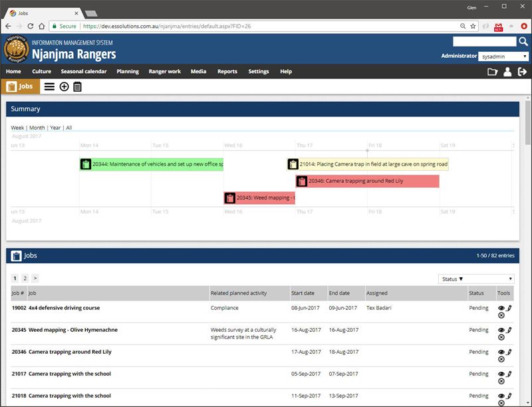Open the Ranger work menu

[x=165, y=71]
